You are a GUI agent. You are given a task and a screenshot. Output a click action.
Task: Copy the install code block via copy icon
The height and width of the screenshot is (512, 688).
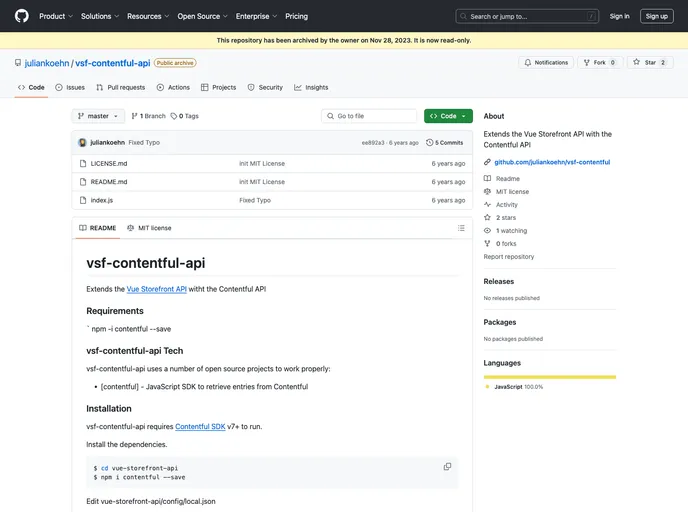447,467
